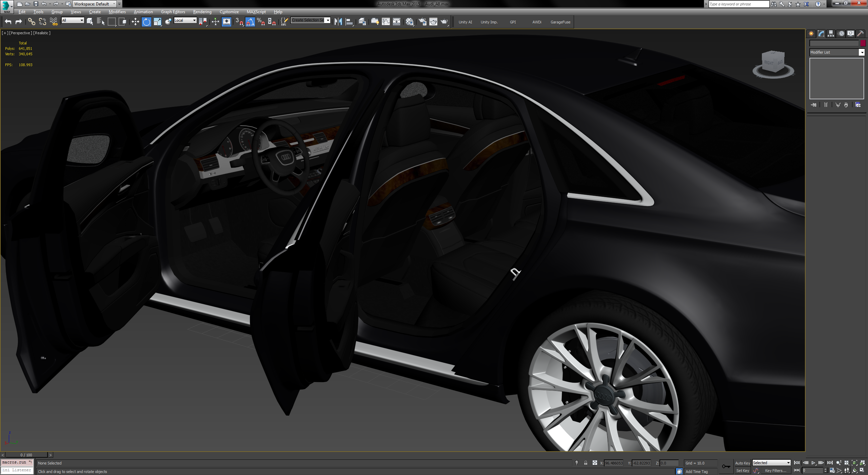
Task: Select the Select and Move tool
Action: tap(135, 21)
